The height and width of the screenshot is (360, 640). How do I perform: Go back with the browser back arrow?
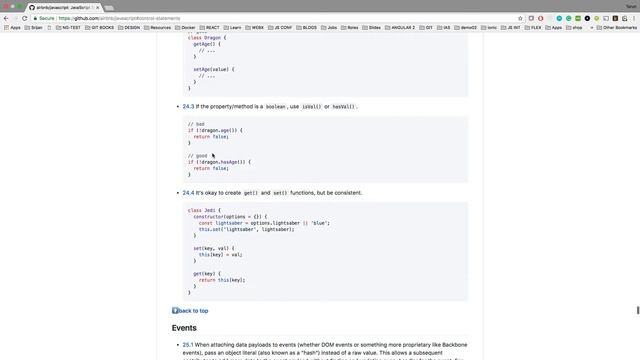click(6, 18)
